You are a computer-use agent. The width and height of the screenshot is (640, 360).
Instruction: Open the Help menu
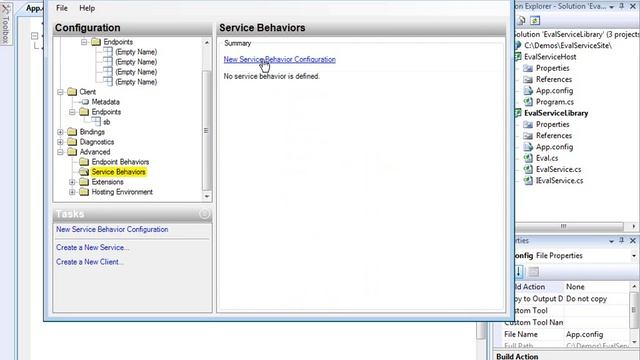(87, 8)
